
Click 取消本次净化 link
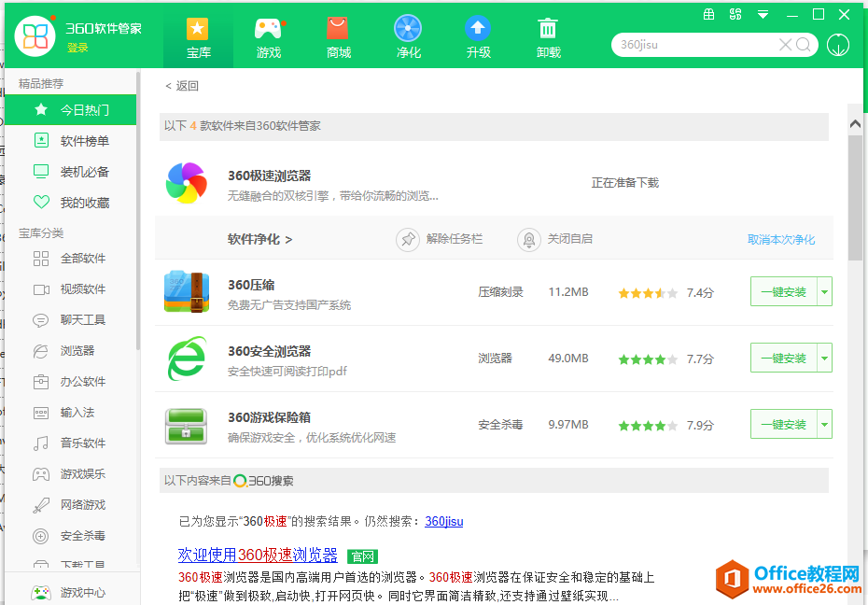[781, 240]
